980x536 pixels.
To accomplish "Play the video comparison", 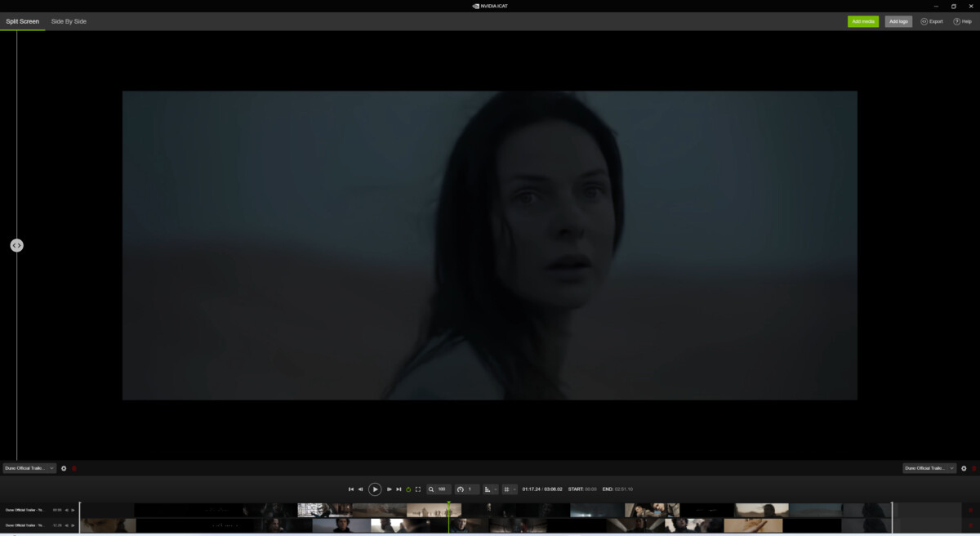I will pos(375,489).
